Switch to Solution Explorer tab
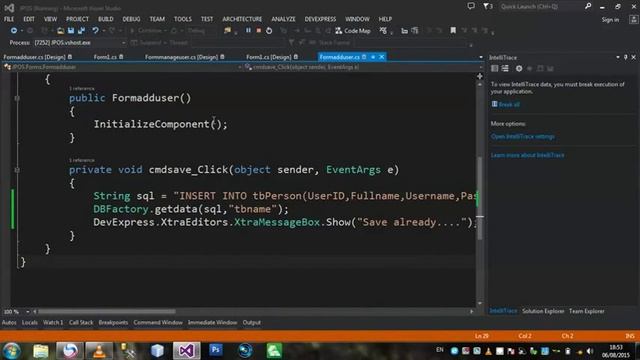Viewport: 640px width, 360px height. pos(543,311)
